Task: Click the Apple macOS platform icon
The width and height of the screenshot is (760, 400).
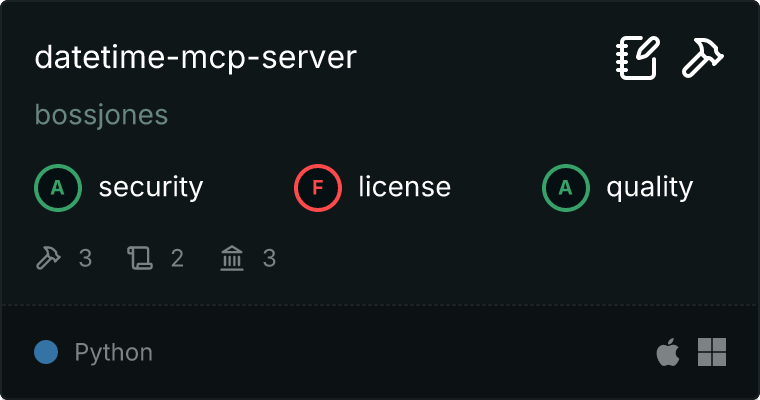Action: (x=666, y=352)
